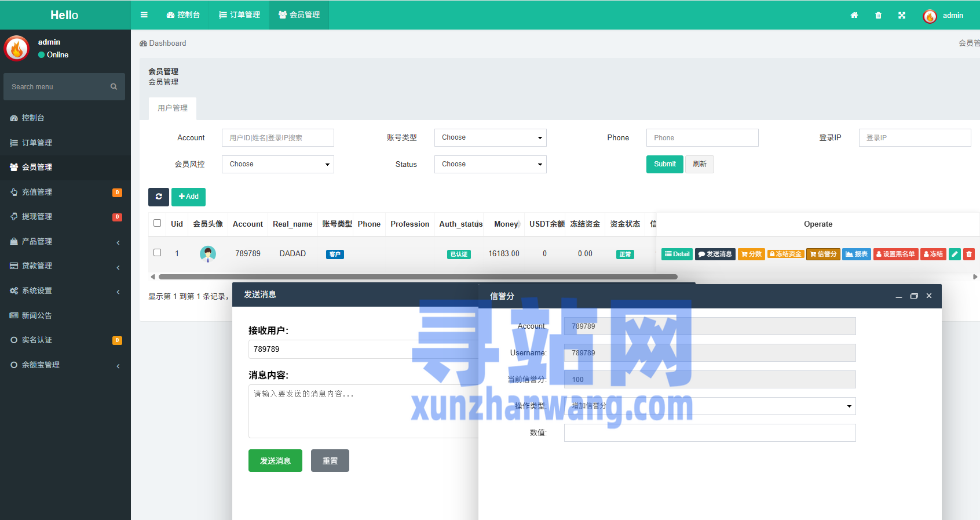The width and height of the screenshot is (980, 520).
Task: Click the 冻结资金 button in Operate column
Action: (785, 254)
